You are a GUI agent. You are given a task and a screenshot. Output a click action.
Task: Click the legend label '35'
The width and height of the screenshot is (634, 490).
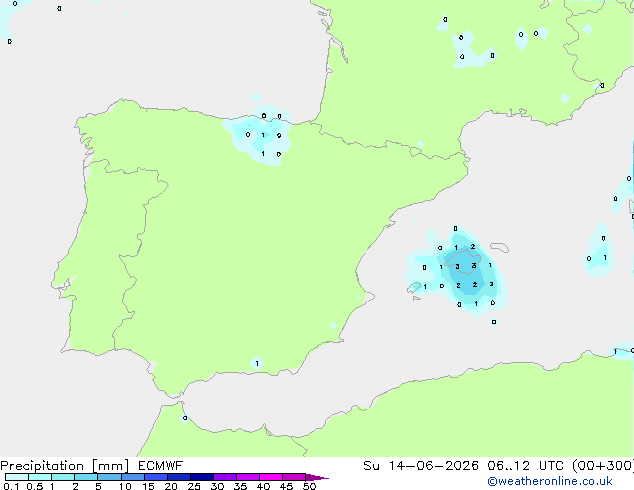pyautogui.click(x=240, y=486)
